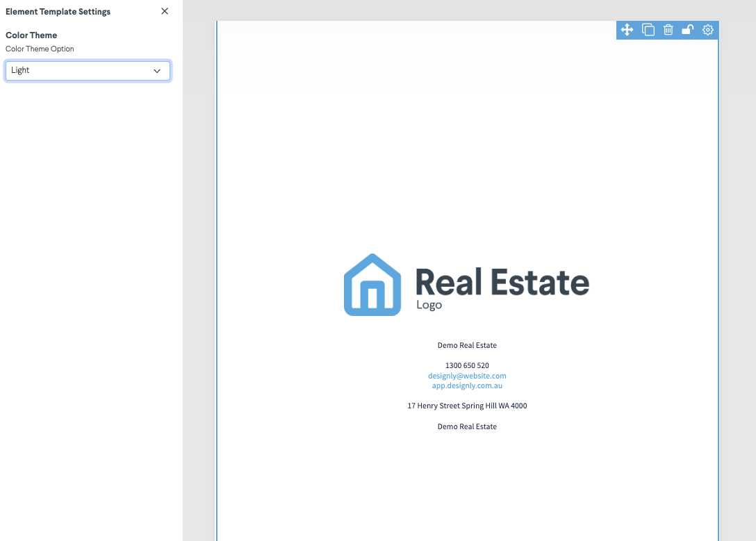Click the Color Theme Option label
756x541 pixels.
click(x=40, y=49)
